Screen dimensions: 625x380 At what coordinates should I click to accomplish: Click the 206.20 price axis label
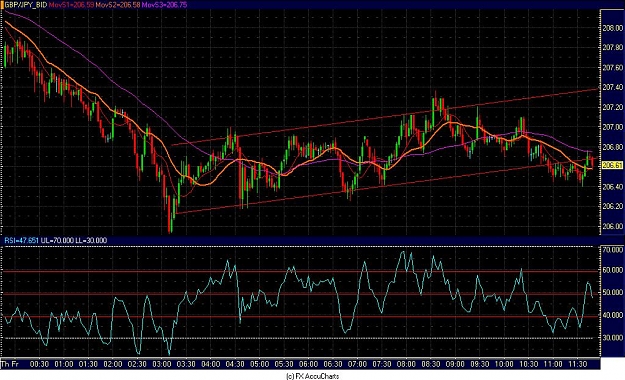(x=612, y=206)
